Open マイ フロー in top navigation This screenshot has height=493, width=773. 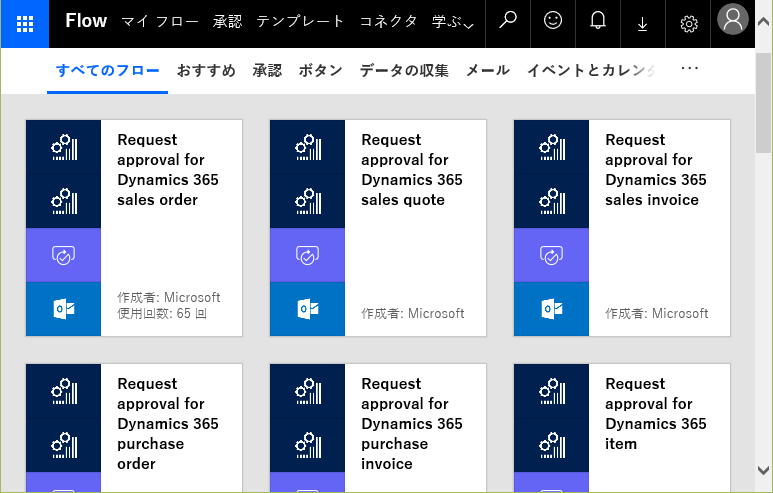(160, 22)
